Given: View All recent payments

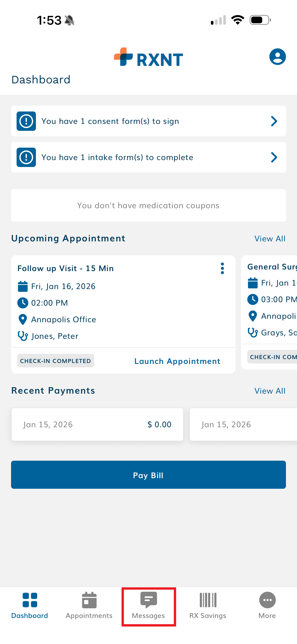Looking at the screenshot, I should (270, 391).
